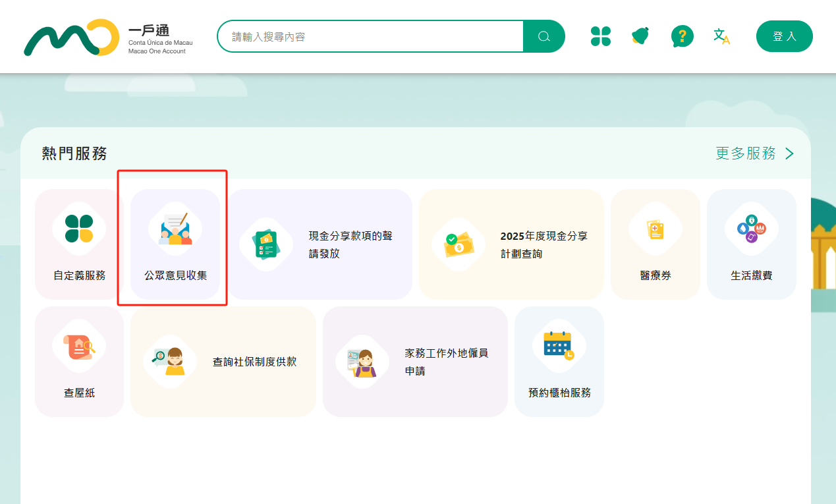Open the notification bell icon
This screenshot has width=836, height=504.
coord(640,36)
